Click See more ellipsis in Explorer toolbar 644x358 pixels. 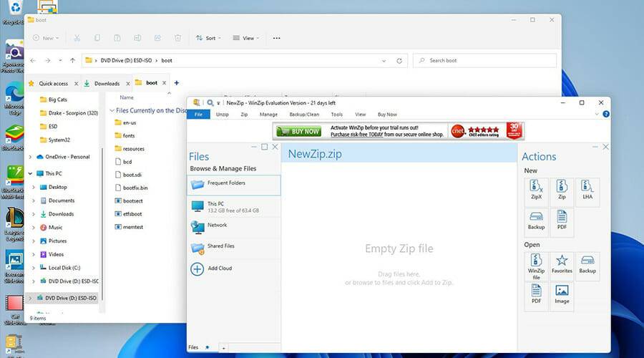[276, 38]
